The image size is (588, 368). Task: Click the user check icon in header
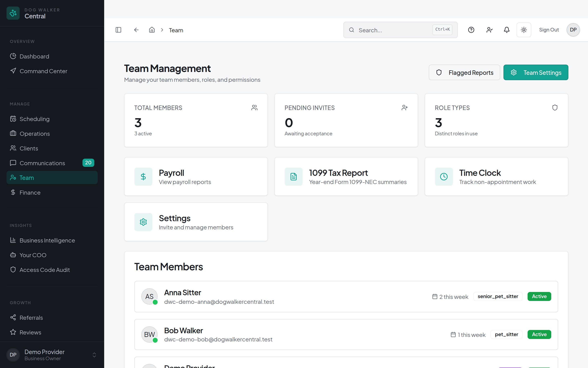[489, 30]
